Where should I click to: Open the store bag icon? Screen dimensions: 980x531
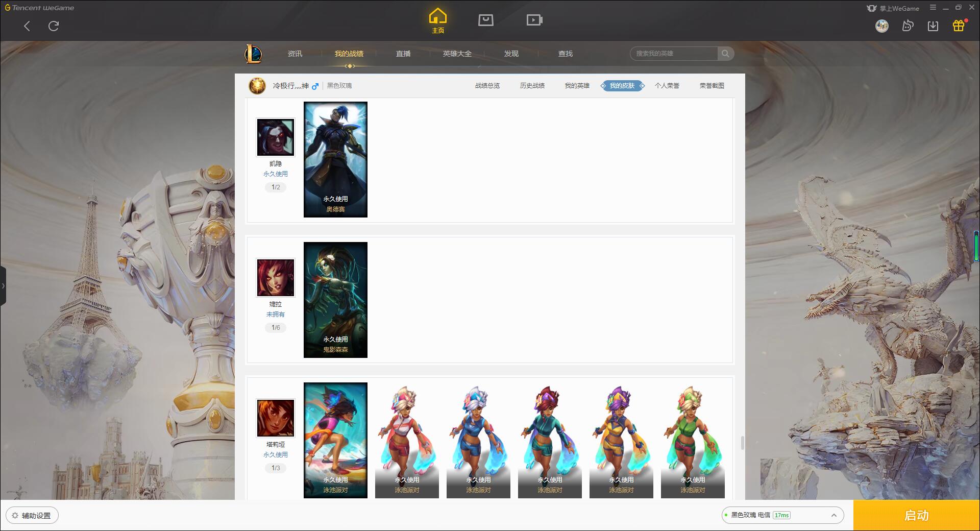[485, 20]
